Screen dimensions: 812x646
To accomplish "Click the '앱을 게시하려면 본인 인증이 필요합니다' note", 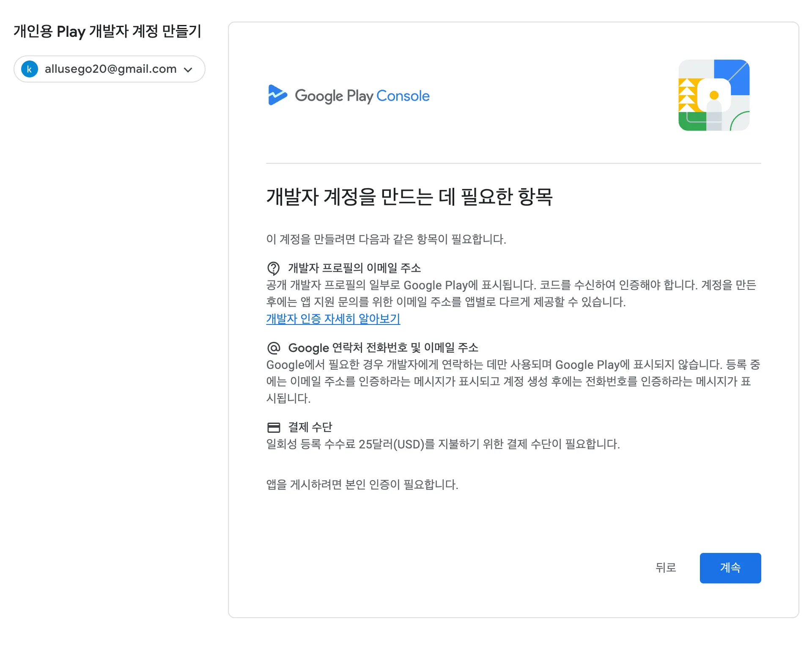I will (x=362, y=484).
